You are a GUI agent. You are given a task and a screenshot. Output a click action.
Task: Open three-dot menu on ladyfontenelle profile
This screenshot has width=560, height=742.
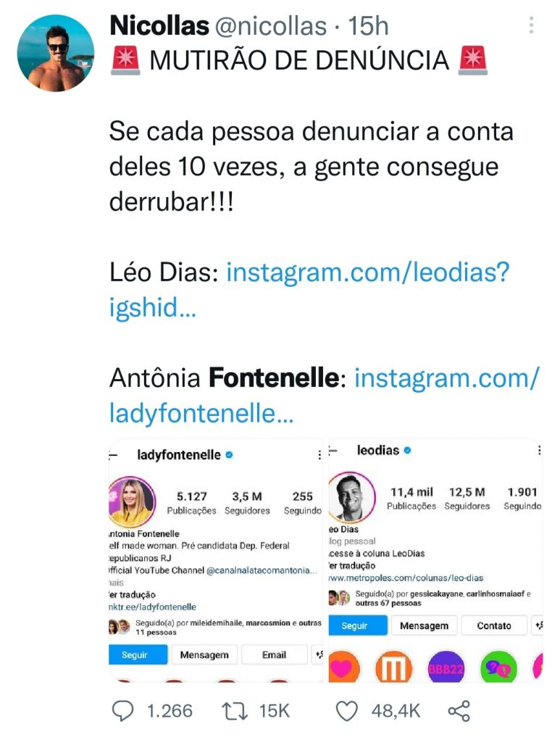[319, 455]
